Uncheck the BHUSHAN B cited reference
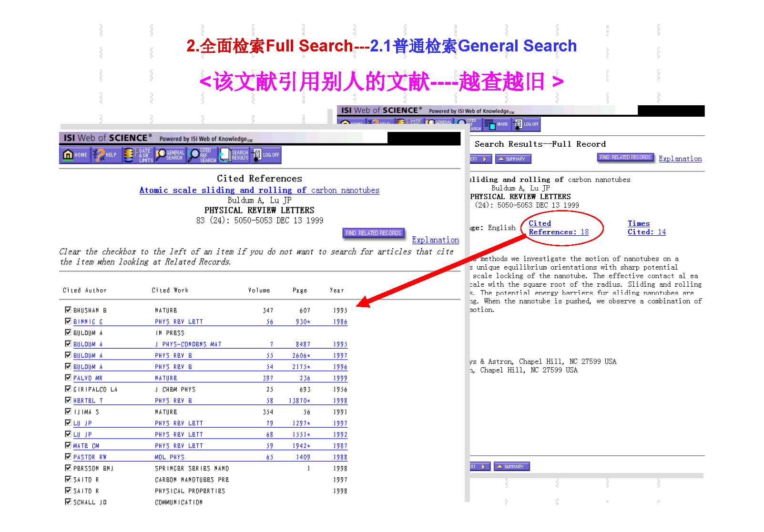The image size is (764, 532). tap(68, 310)
